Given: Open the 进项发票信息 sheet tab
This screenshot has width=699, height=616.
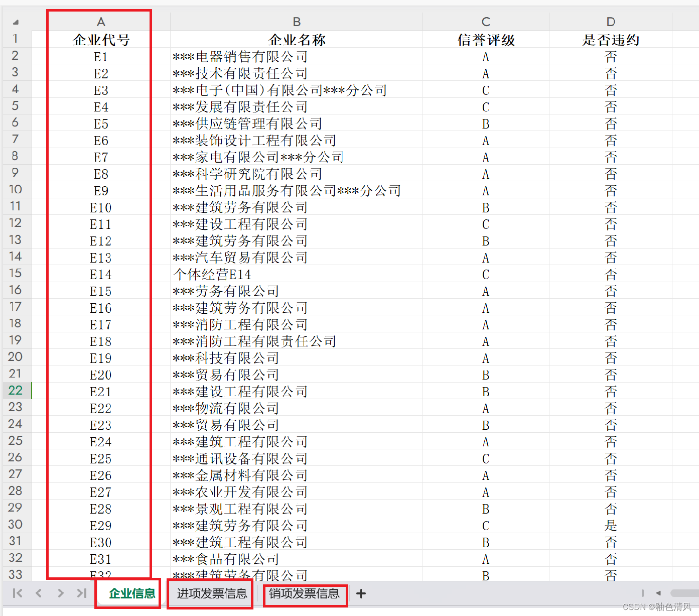Looking at the screenshot, I should pyautogui.click(x=212, y=593).
